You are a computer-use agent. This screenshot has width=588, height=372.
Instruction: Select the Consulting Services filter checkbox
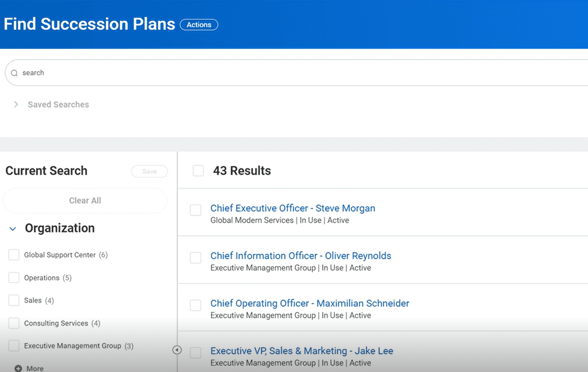14,323
